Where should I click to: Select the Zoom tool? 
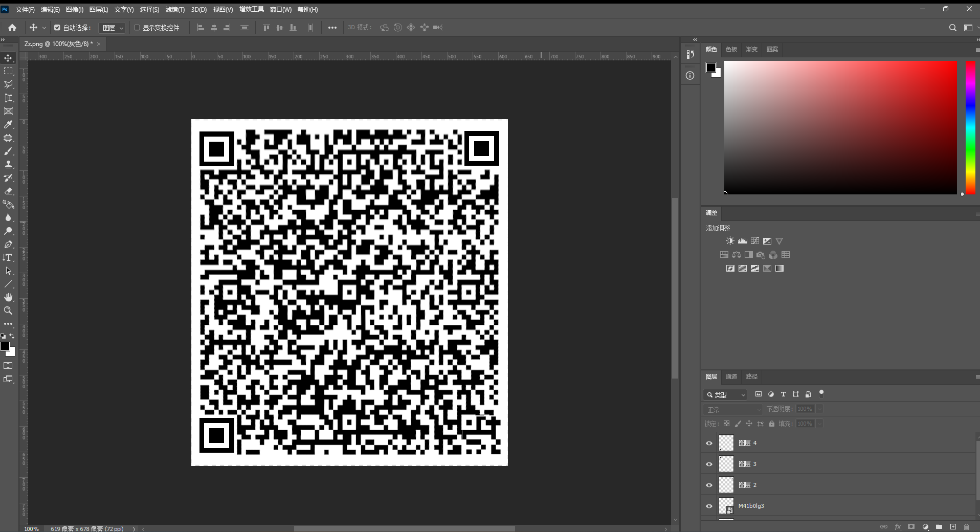tap(8, 311)
